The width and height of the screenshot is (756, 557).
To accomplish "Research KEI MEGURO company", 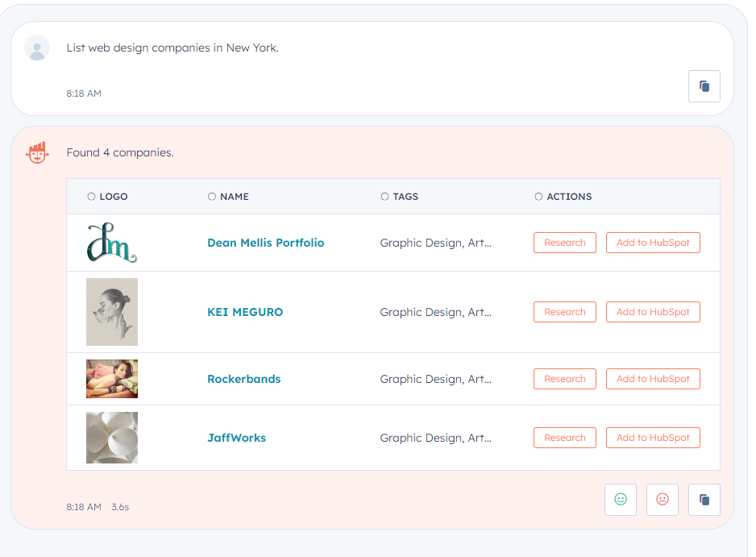I will [565, 312].
